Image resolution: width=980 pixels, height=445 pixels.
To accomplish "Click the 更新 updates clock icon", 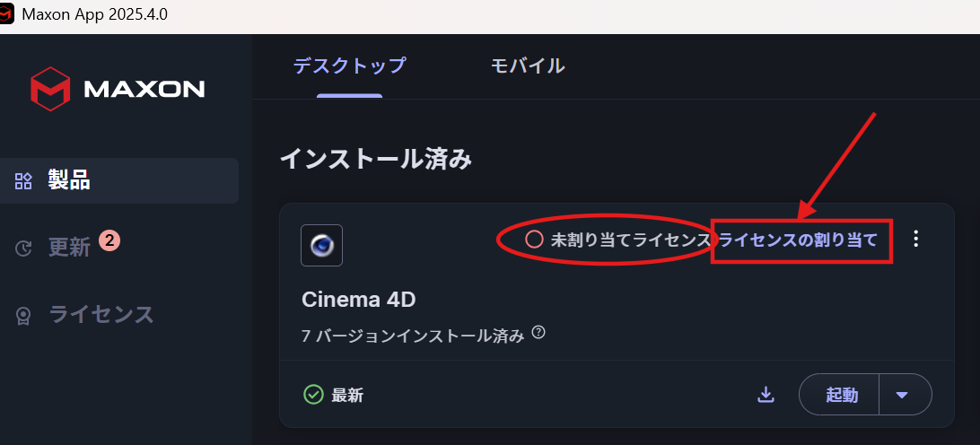I will 23,249.
